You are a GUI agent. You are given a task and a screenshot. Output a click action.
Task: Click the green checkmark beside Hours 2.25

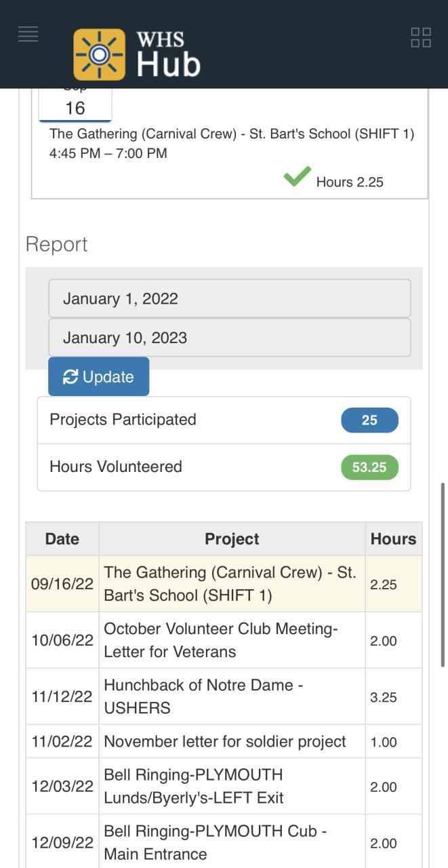click(x=297, y=177)
